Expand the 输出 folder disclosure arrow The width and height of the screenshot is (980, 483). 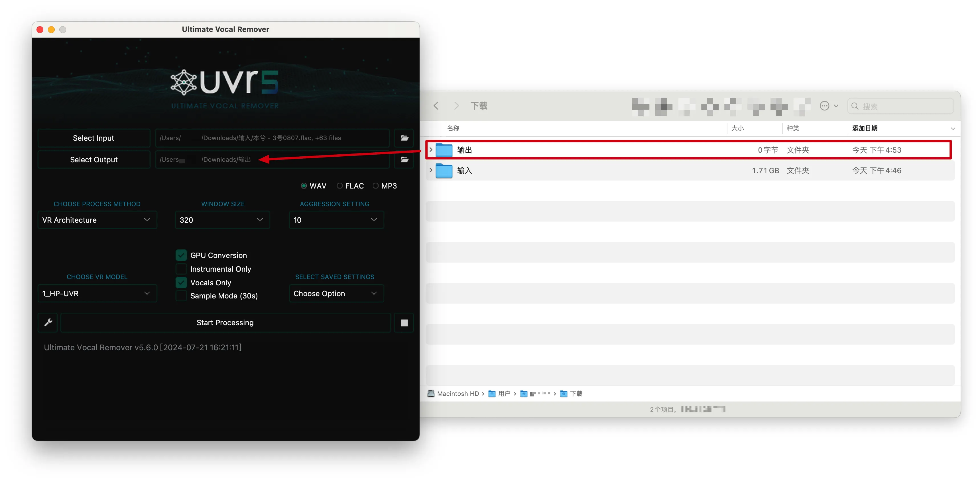431,150
